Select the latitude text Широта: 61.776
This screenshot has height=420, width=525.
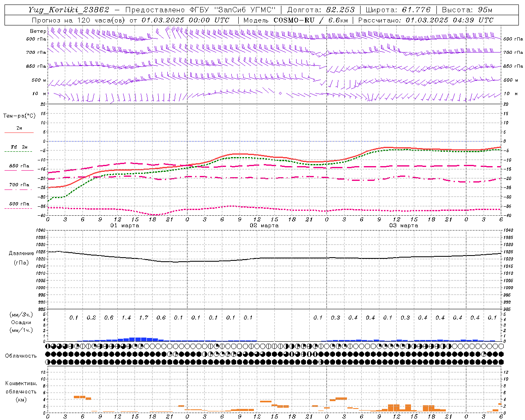click(x=398, y=10)
